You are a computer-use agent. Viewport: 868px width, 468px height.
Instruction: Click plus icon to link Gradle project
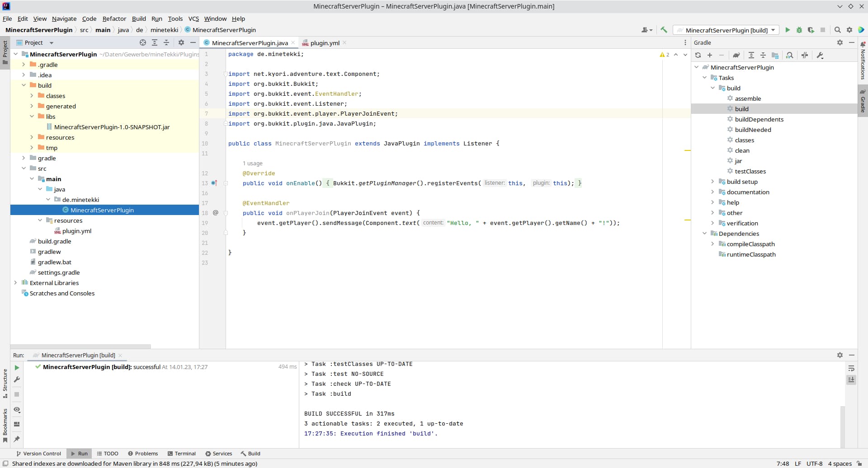click(710, 55)
